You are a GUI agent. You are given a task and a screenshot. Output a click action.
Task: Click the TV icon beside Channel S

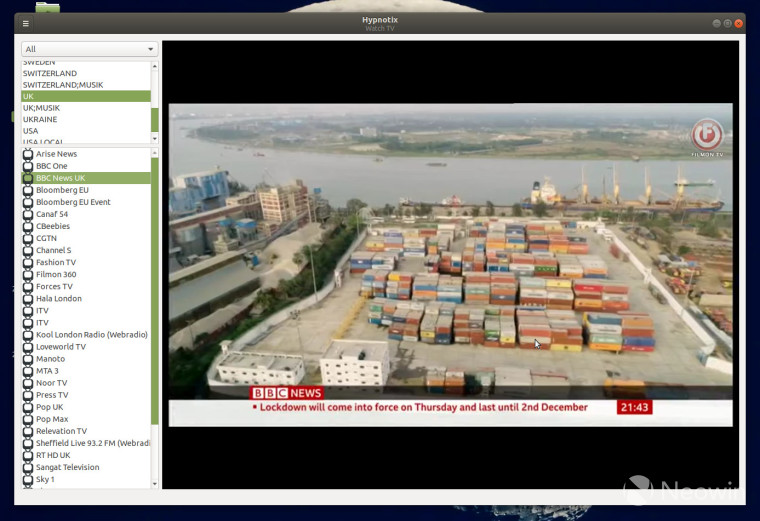pyautogui.click(x=28, y=251)
